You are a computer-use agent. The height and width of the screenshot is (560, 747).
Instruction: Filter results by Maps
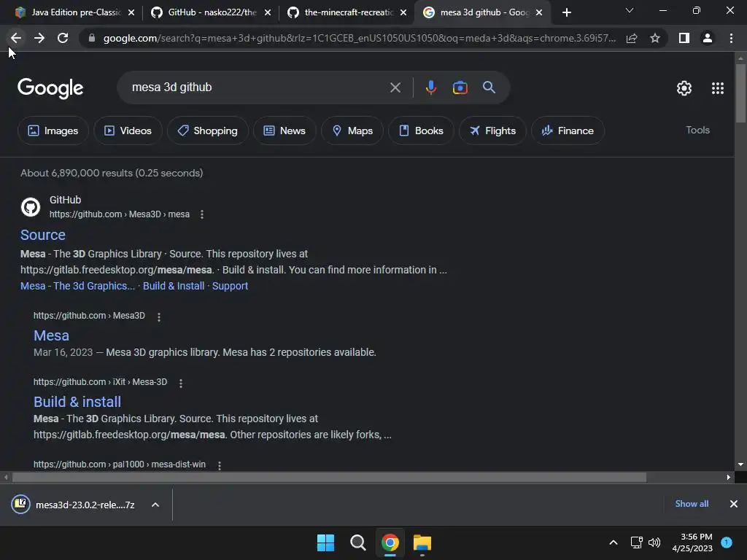coord(352,131)
